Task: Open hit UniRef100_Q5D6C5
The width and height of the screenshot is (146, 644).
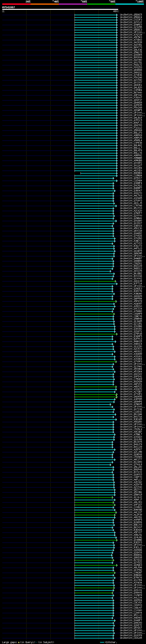Action: (x=131, y=15)
